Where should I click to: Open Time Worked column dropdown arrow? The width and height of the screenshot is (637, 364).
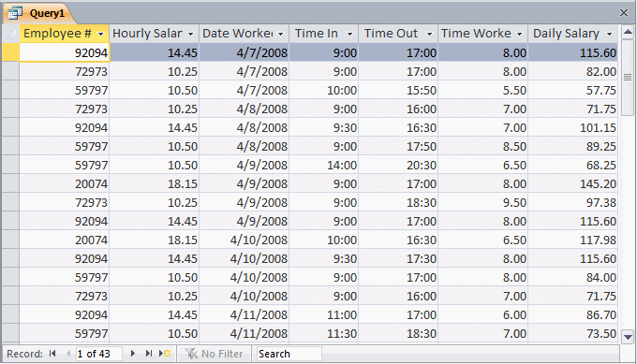coord(519,34)
